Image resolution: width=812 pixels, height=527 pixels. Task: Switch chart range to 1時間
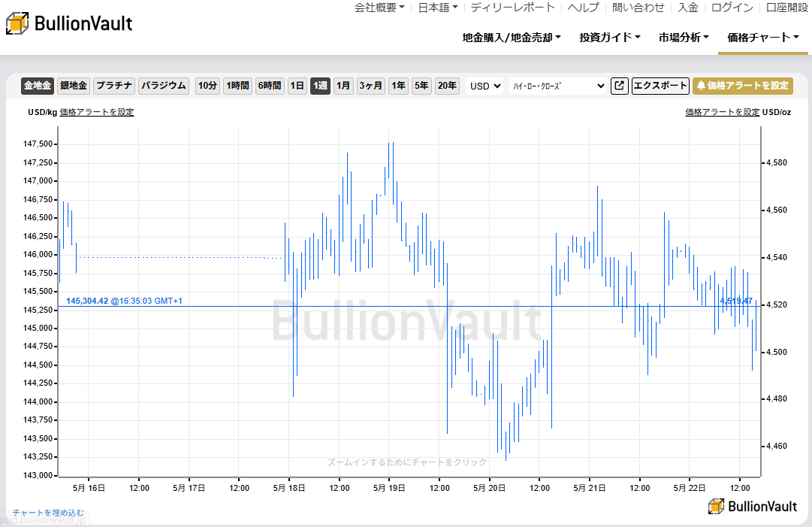click(x=237, y=86)
